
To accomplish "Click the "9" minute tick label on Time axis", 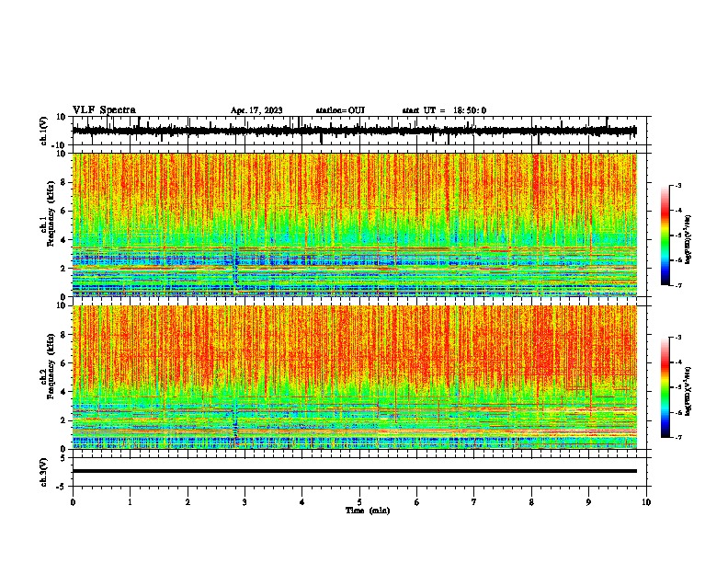I will coord(588,502).
